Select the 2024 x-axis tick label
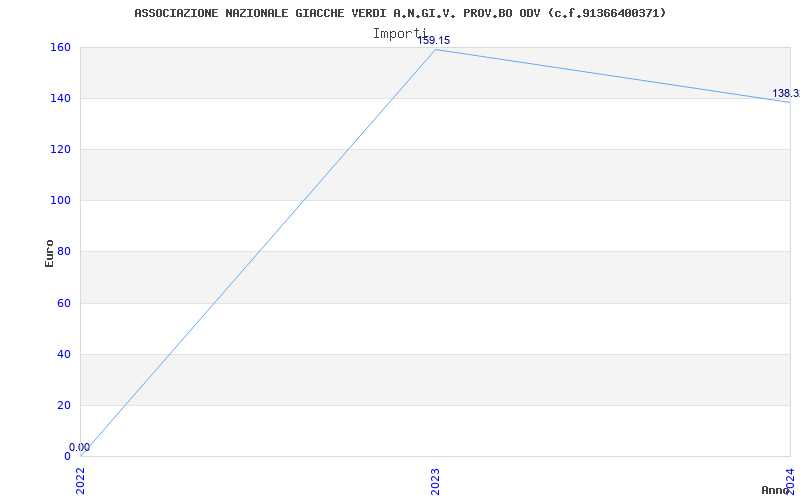 (790, 482)
